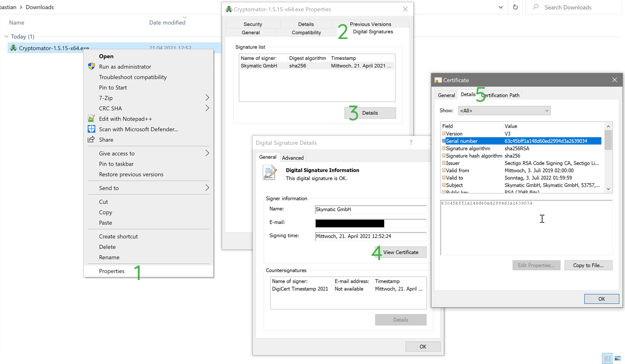Open the Compatibility tab in Properties
This screenshot has height=364, width=625.
(306, 33)
